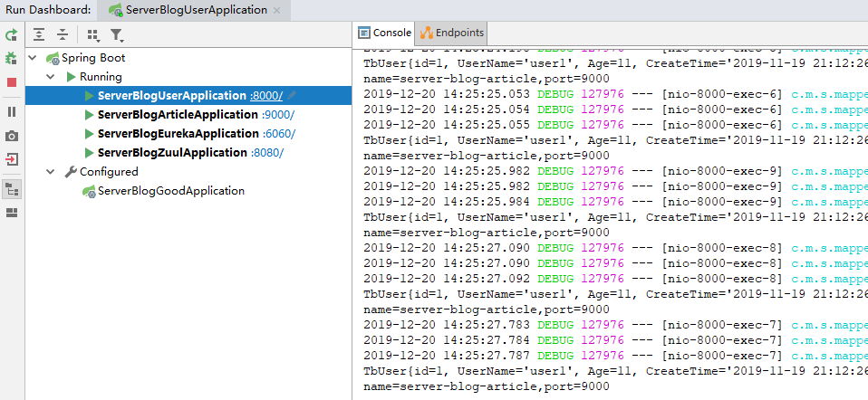Open the :8080/ port link

click(267, 152)
